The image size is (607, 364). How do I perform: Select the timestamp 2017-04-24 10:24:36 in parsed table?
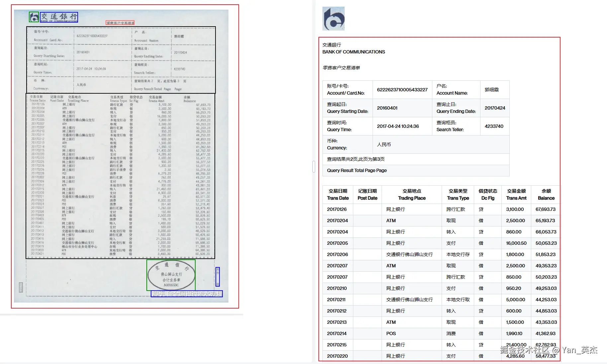click(x=398, y=126)
